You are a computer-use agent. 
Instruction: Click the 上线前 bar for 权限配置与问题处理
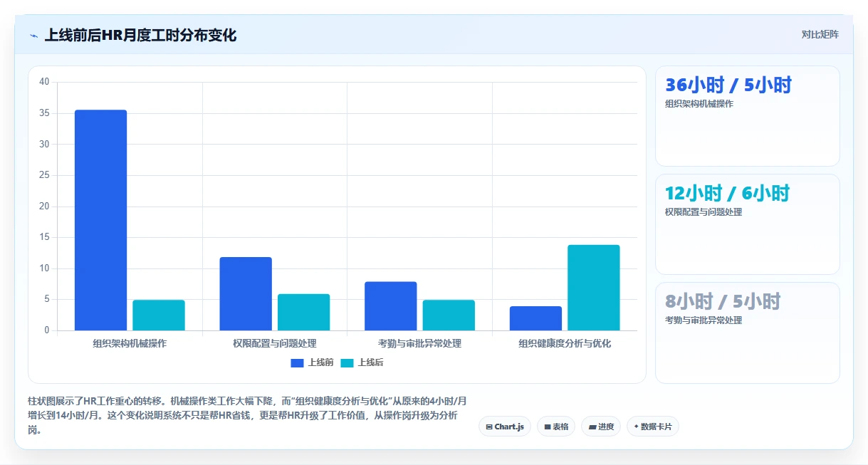click(246, 293)
